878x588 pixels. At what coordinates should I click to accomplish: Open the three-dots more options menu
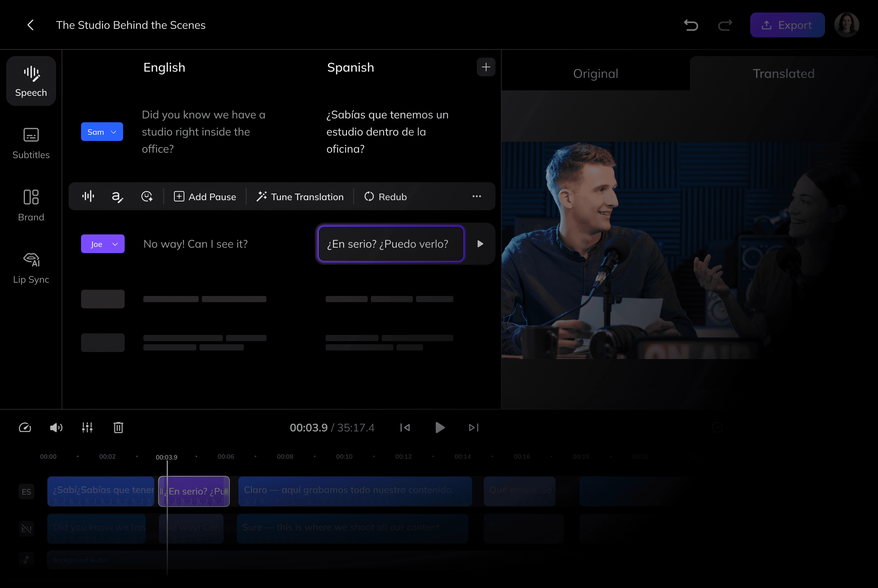click(x=477, y=197)
